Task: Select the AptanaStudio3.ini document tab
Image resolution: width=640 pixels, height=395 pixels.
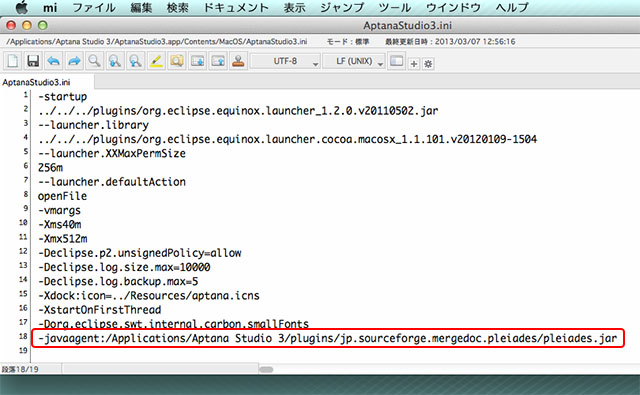Action: point(47,82)
